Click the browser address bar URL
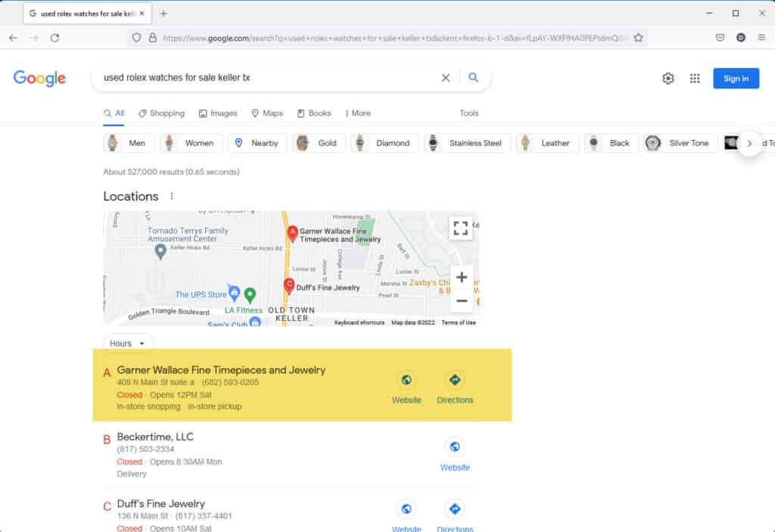 pyautogui.click(x=394, y=38)
